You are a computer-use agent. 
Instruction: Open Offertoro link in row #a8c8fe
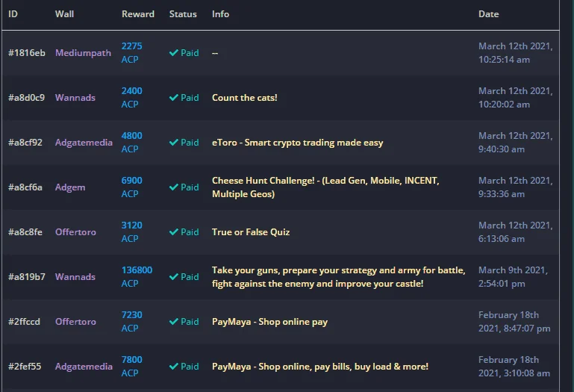pos(75,232)
